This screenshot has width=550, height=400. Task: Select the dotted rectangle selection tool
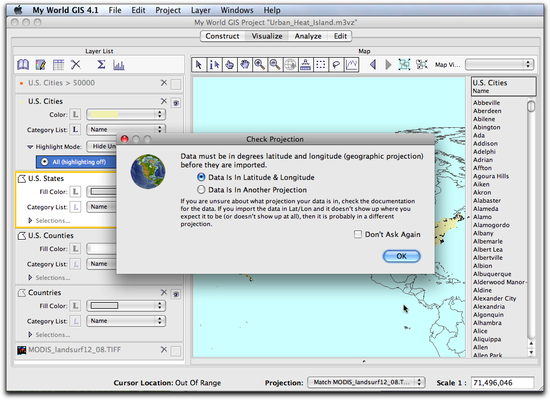[320, 65]
